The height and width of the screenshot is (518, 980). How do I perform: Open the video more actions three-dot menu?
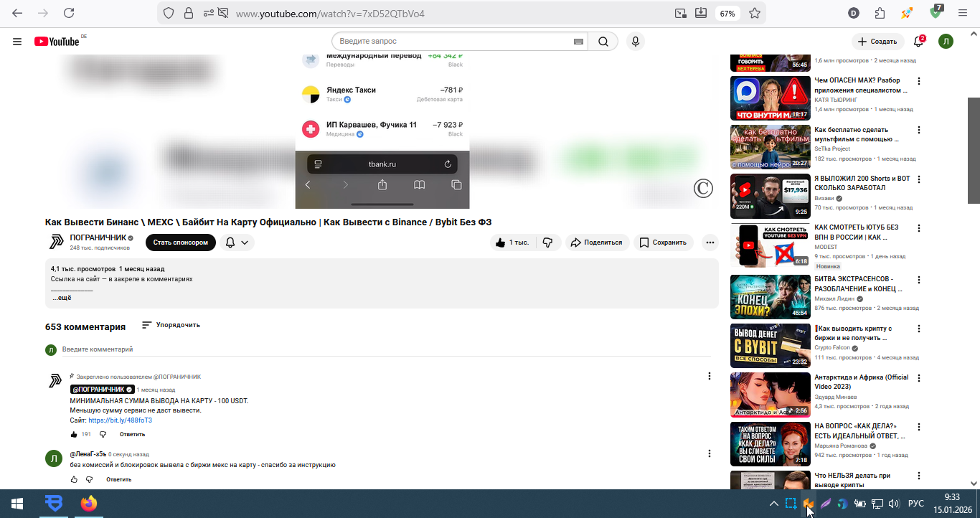[x=710, y=242]
